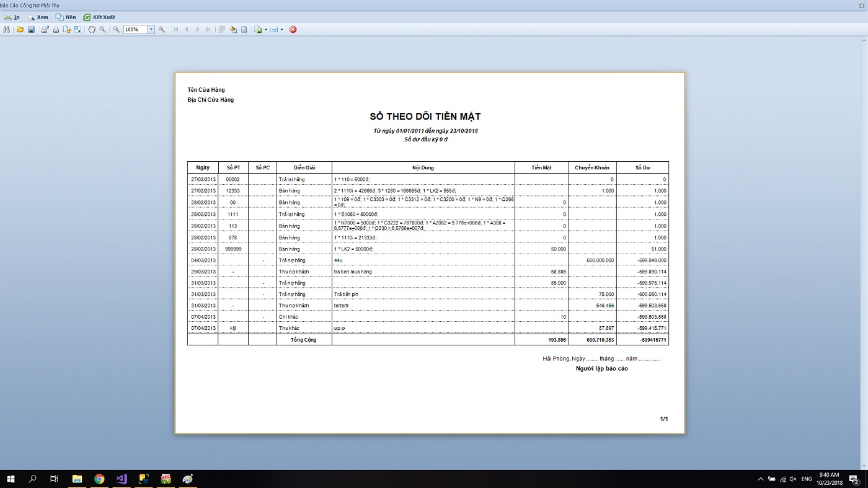Image resolution: width=868 pixels, height=488 pixels.
Task: Expand the send via e-mail dropdown arrow
Action: [x=281, y=29]
